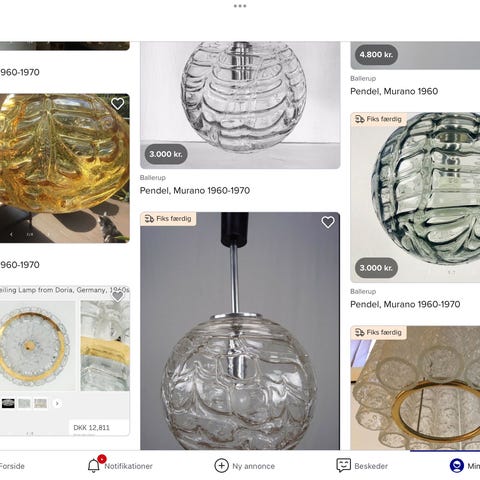Expand next thumbnails arrow in Doria listing

(57, 404)
